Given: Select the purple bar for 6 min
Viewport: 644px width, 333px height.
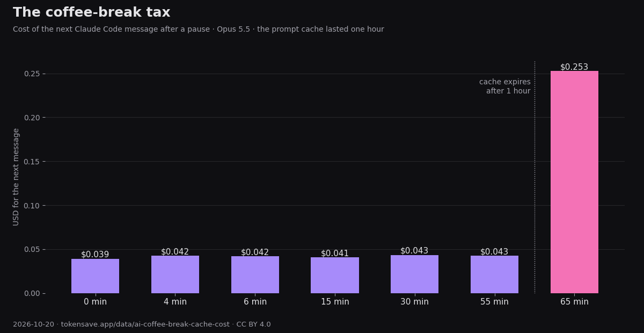Looking at the screenshot, I should (x=255, y=275).
